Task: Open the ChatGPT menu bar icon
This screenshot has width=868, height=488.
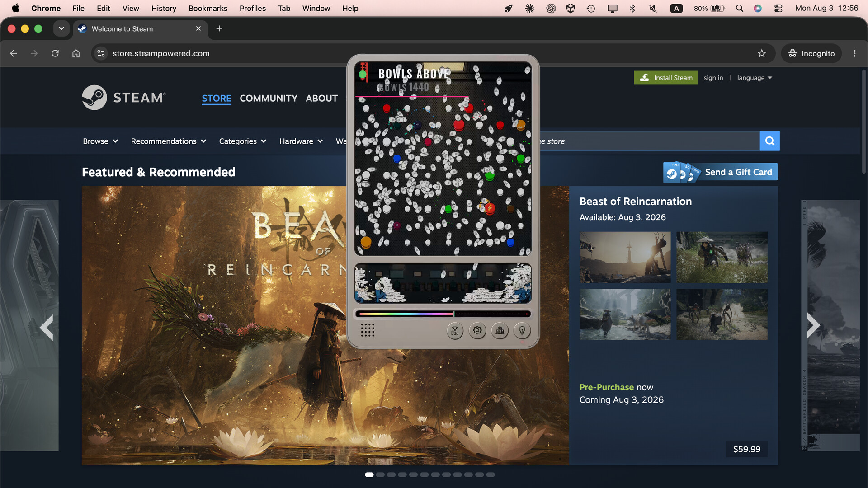Action: (551, 8)
